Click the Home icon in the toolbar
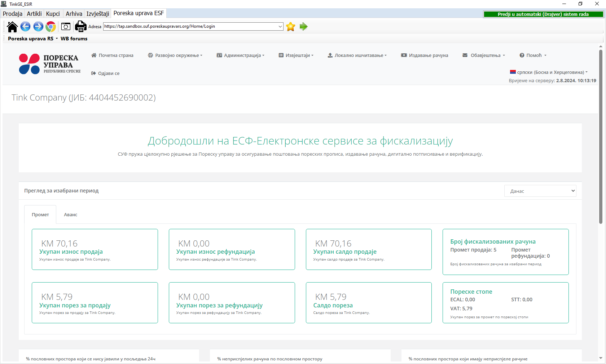Viewport: 606px width, 364px height. pos(12,27)
